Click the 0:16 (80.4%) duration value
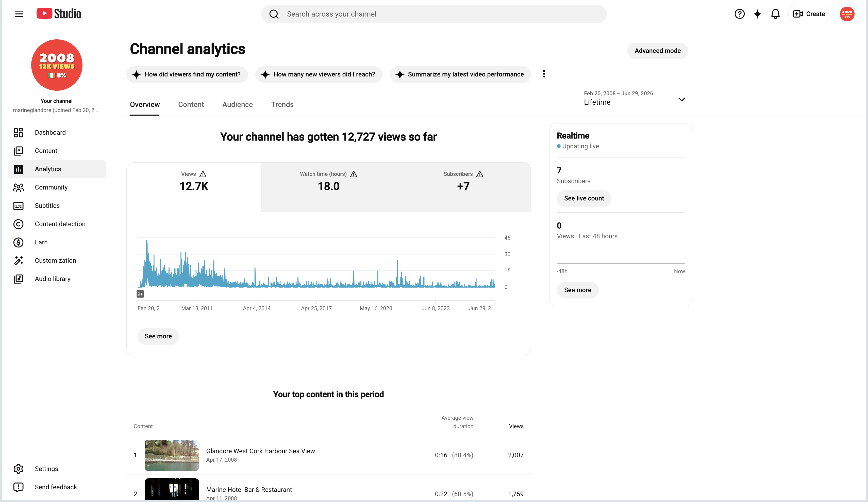The image size is (868, 502). click(454, 455)
